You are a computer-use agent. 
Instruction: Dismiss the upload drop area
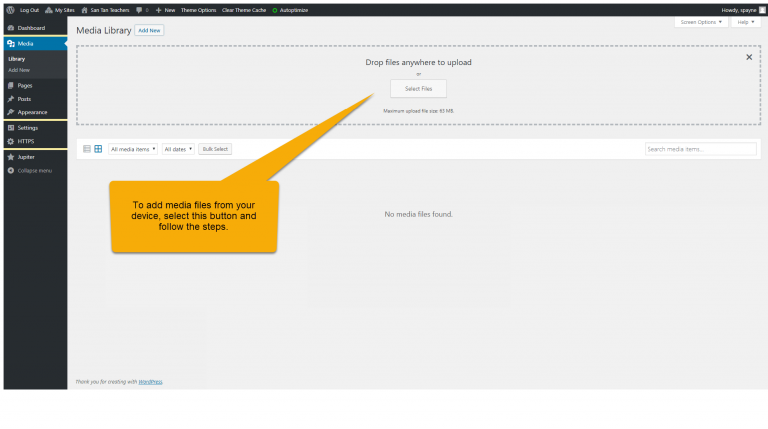point(749,57)
